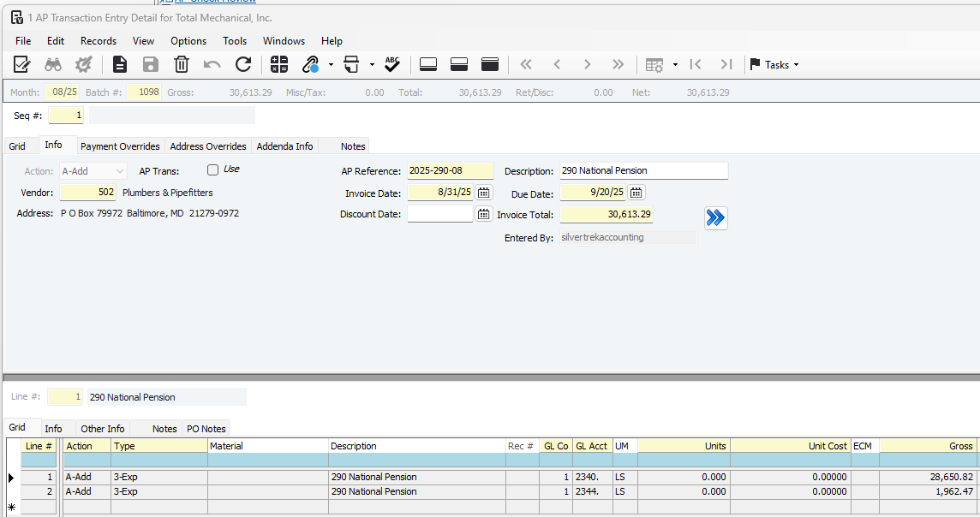Switch to Payment Overrides tab
This screenshot has width=980, height=517.
(120, 146)
